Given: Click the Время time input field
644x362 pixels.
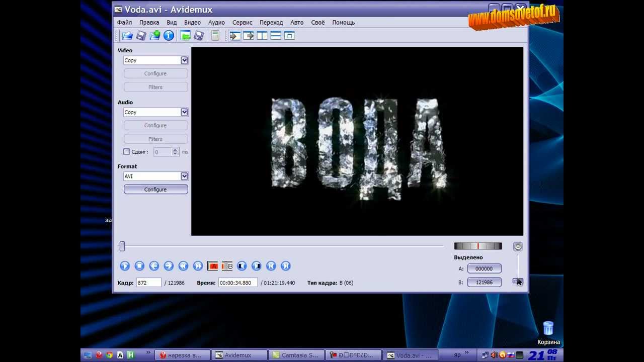Looking at the screenshot, I should click(238, 283).
